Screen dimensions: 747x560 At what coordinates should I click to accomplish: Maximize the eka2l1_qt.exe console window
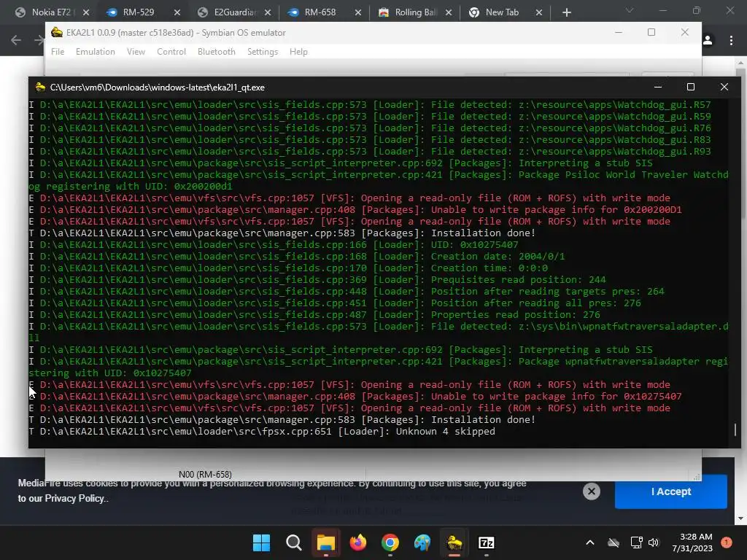[x=690, y=87]
